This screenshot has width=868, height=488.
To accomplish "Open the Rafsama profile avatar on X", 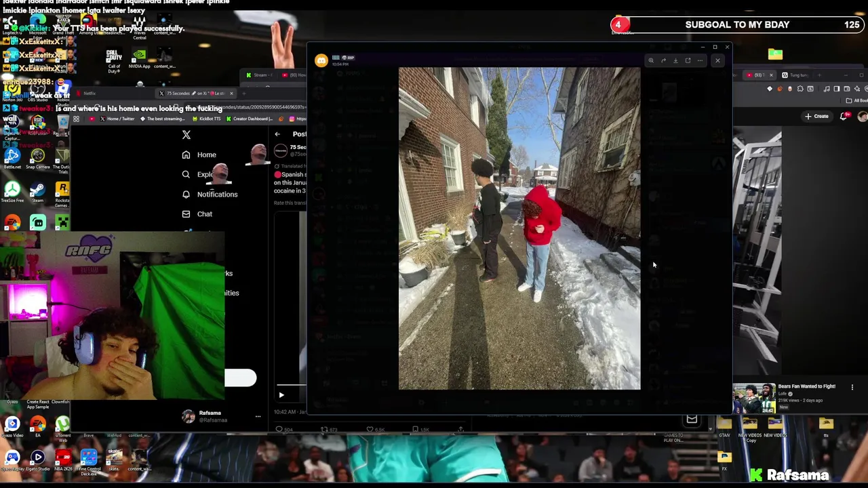I will 188,416.
